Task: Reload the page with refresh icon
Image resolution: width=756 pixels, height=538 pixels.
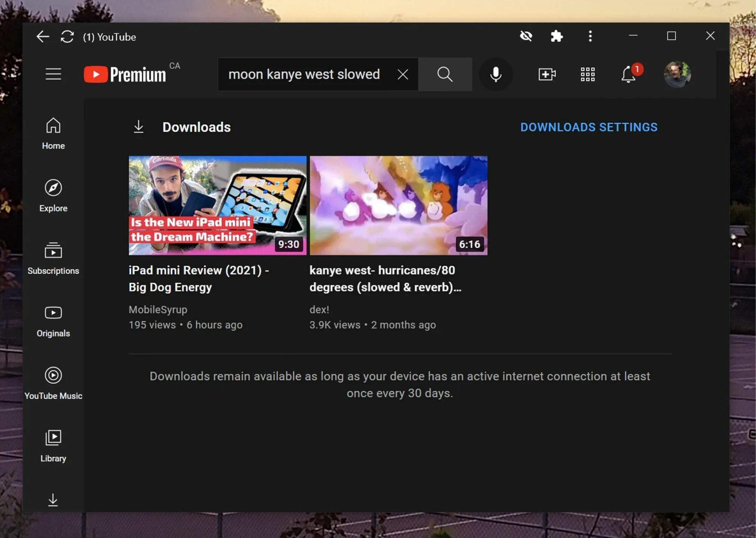Action: [67, 37]
